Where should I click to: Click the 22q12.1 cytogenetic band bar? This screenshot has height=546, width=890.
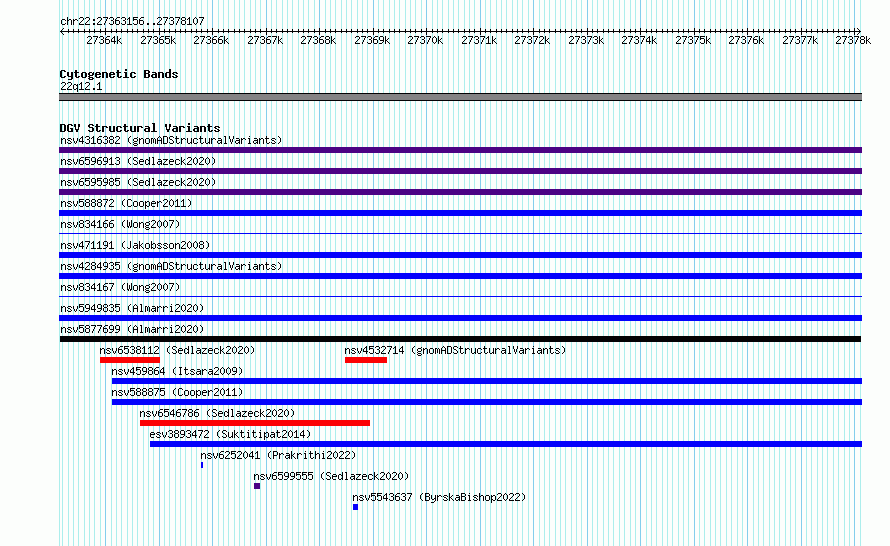(460, 97)
